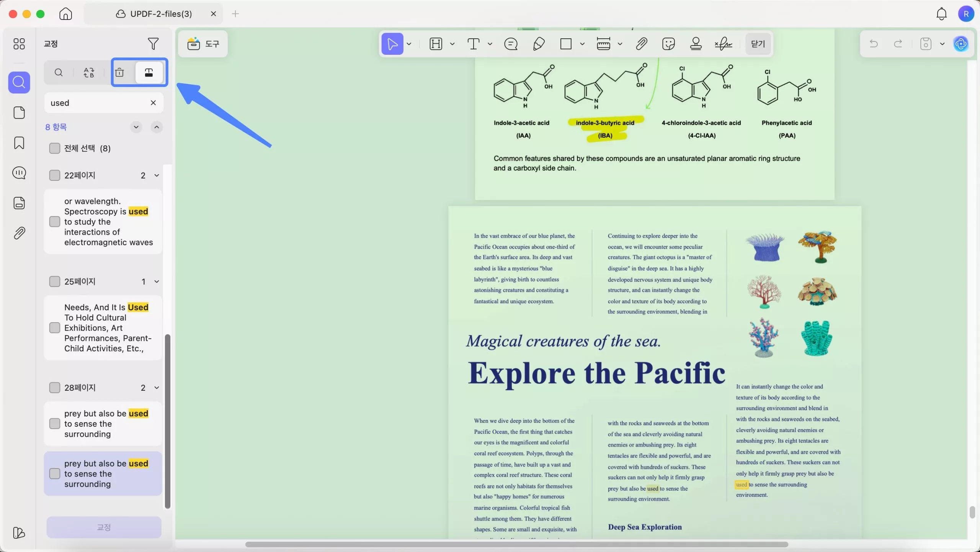Click the trash remove icon
980x552 pixels.
coord(120,72)
